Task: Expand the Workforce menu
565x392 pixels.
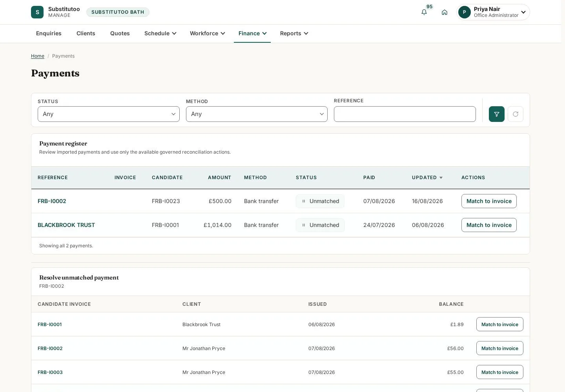Action: click(x=208, y=33)
